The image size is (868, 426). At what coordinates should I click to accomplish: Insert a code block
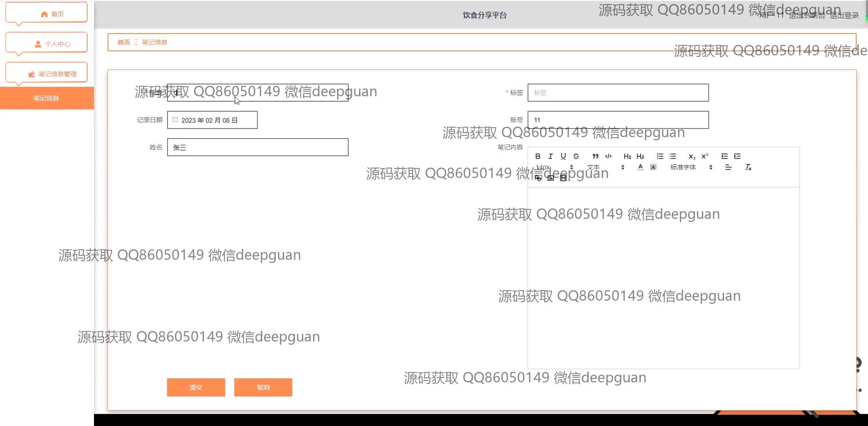click(608, 156)
